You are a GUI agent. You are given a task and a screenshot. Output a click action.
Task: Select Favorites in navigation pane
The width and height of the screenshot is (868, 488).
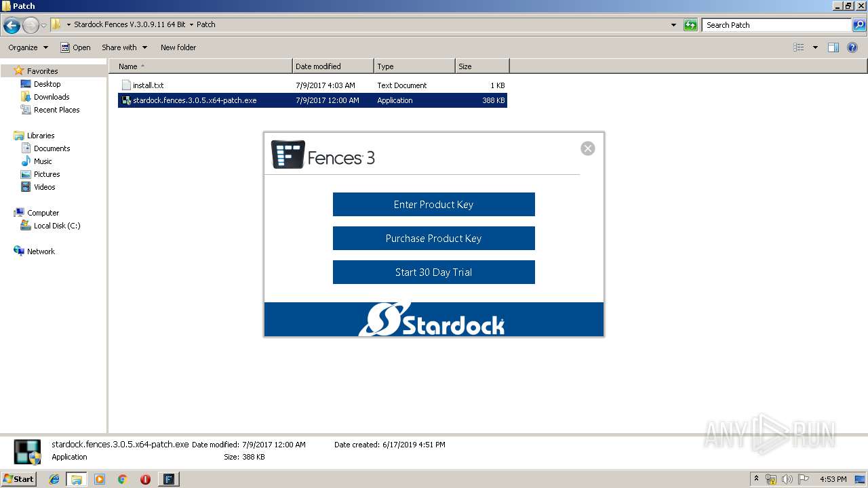pos(42,71)
